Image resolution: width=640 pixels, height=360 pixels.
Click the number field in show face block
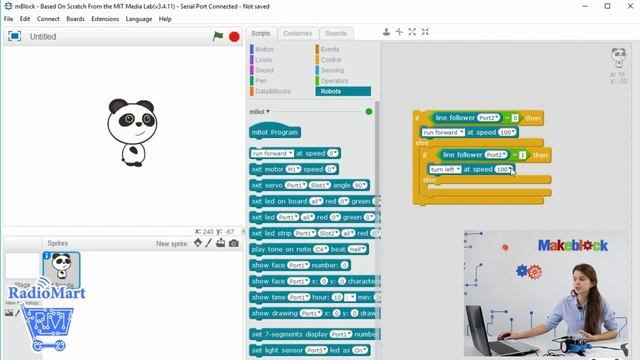pos(344,265)
